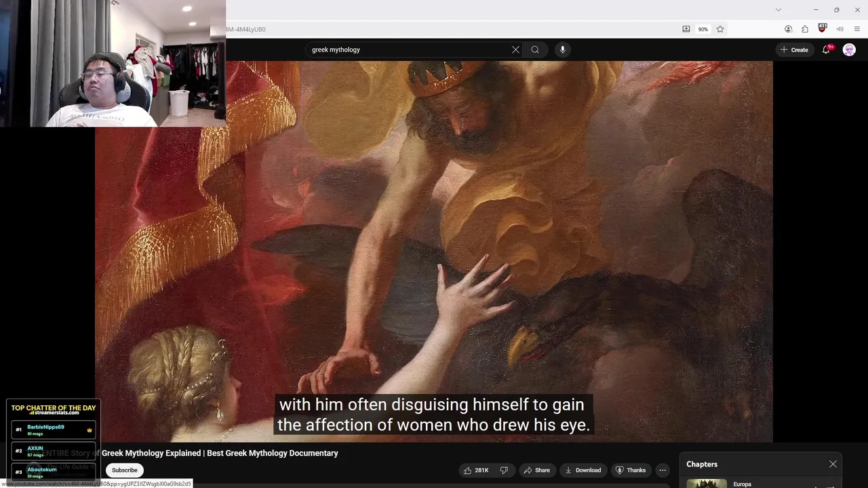
Task: Download the video
Action: 583,470
